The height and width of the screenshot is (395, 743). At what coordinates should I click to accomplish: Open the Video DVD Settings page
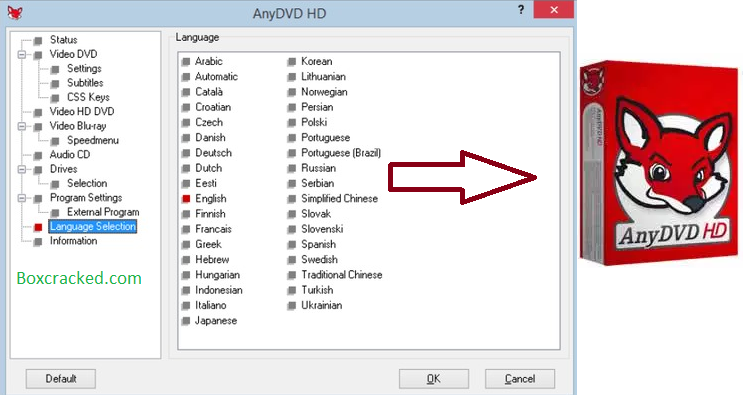coord(84,69)
